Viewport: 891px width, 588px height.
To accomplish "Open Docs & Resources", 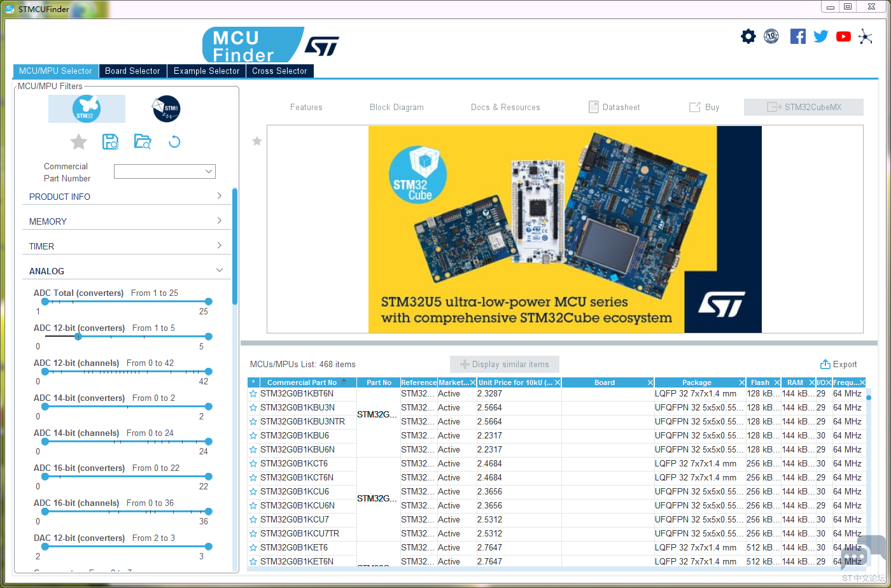I will pyautogui.click(x=505, y=108).
